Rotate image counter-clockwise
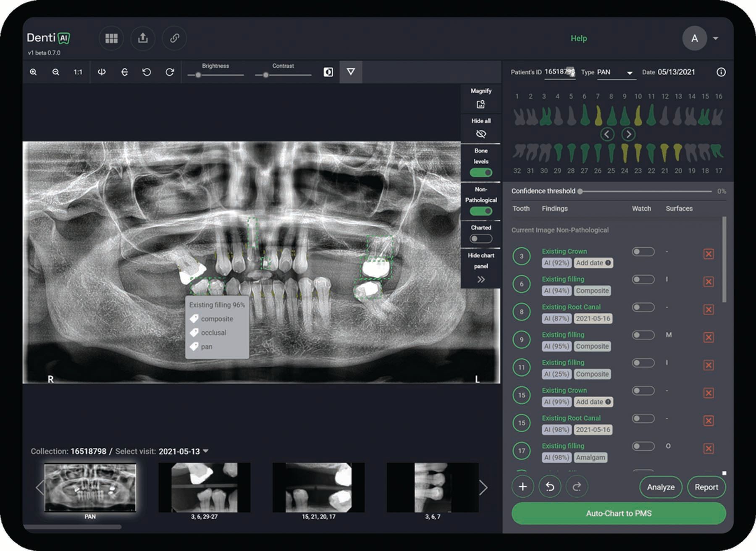Image resolution: width=756 pixels, height=551 pixels. [147, 72]
